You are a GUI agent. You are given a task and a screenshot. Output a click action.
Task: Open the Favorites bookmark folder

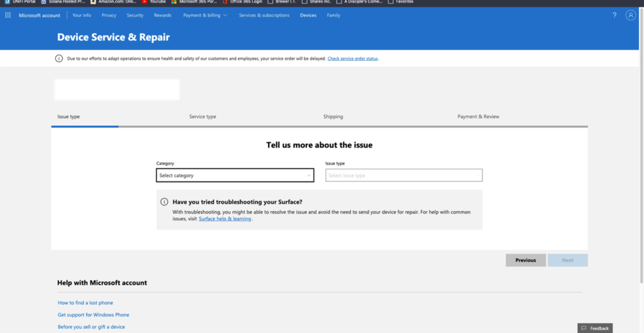pyautogui.click(x=401, y=2)
